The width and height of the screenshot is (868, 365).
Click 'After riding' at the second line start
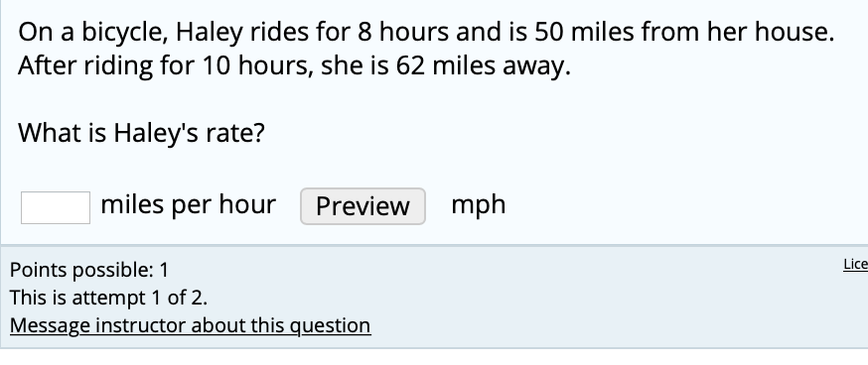(85, 65)
